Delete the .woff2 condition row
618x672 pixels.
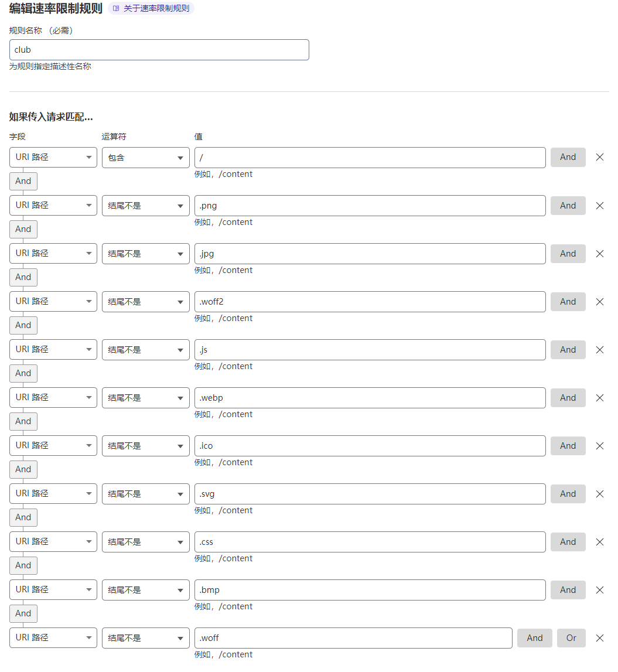599,302
